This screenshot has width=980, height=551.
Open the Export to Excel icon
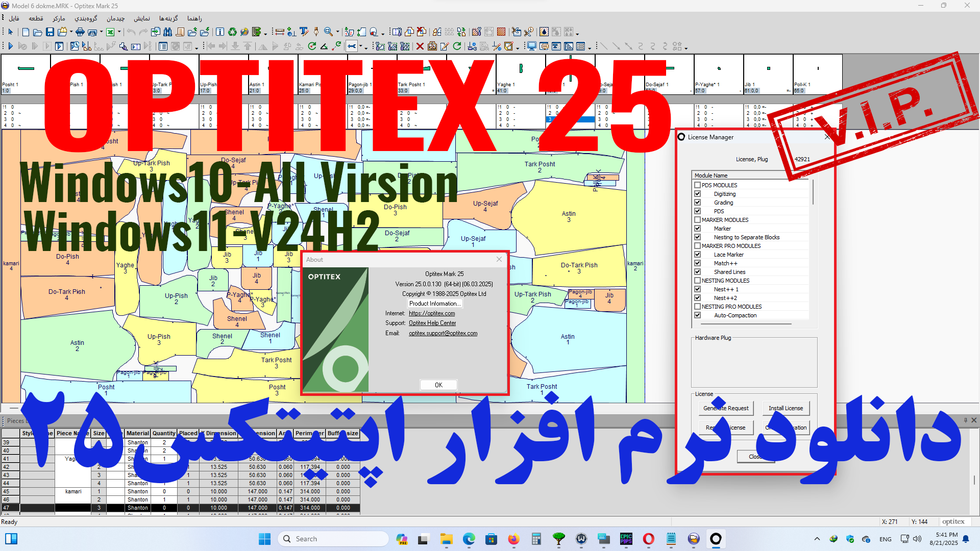tap(111, 32)
